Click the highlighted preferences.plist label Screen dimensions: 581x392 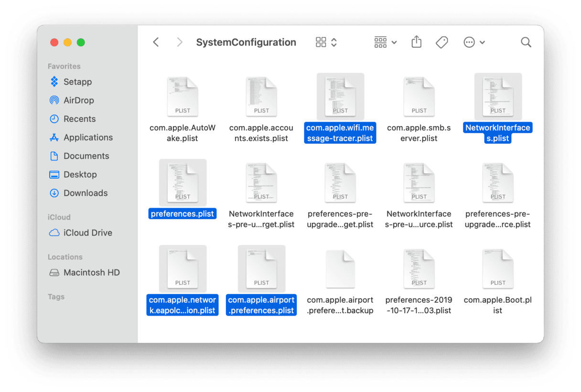click(x=183, y=214)
